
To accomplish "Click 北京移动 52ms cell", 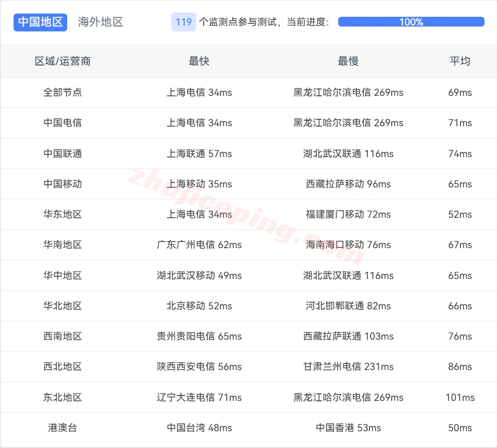I will click(199, 306).
